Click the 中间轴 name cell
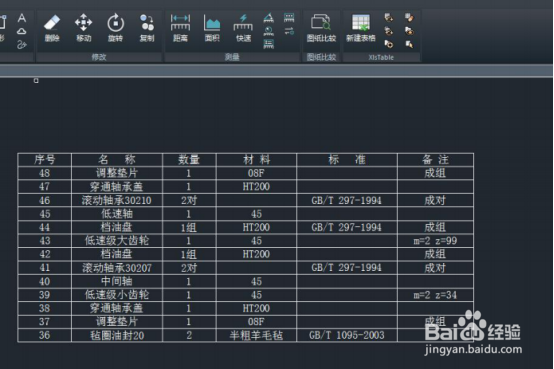The height and width of the screenshot is (369, 554). point(117,281)
